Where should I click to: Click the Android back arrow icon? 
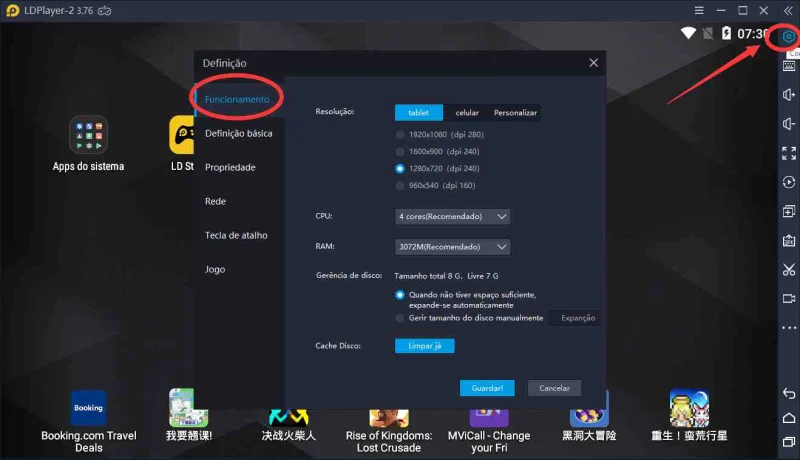789,393
